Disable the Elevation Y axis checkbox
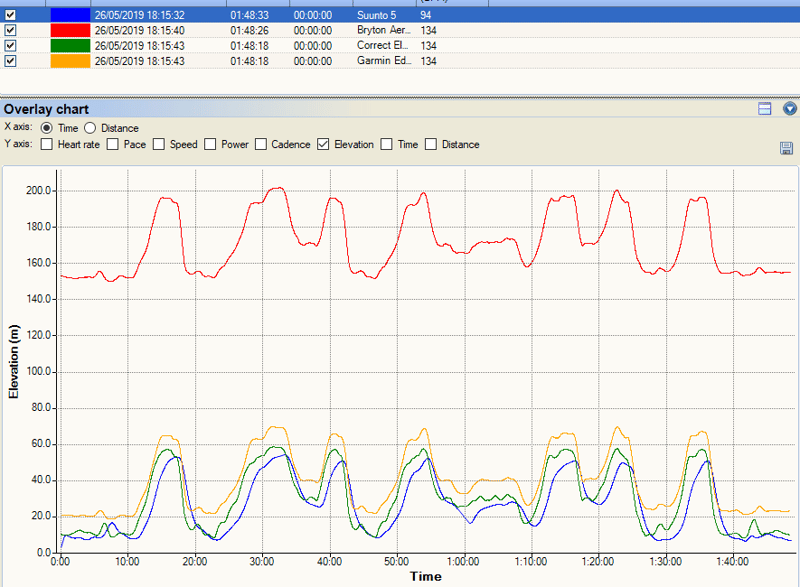 pos(323,144)
